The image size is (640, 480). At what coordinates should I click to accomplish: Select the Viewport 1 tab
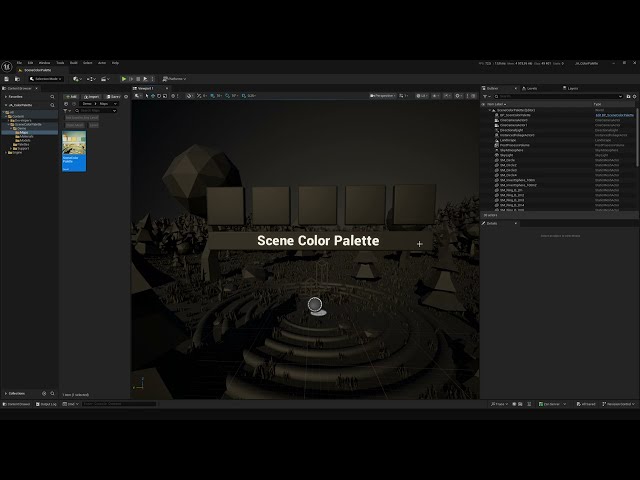pyautogui.click(x=146, y=88)
